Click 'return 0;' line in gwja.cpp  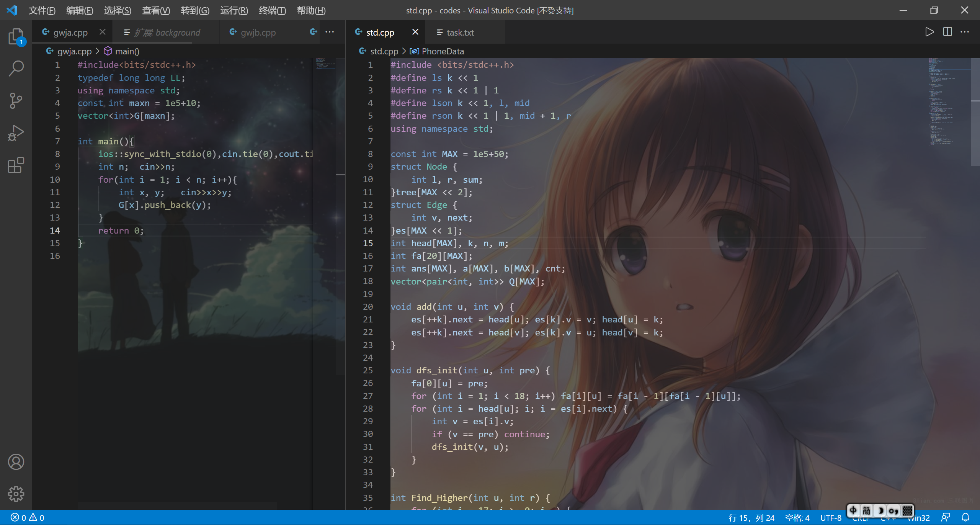tap(121, 231)
